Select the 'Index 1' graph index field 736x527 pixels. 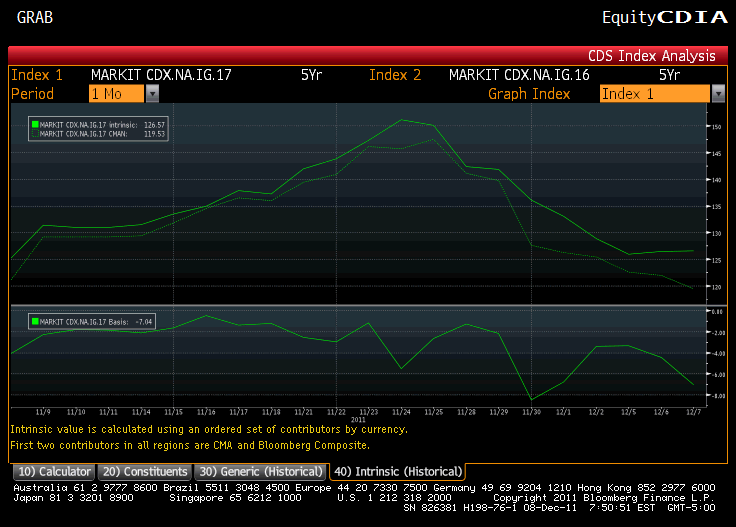pos(654,93)
